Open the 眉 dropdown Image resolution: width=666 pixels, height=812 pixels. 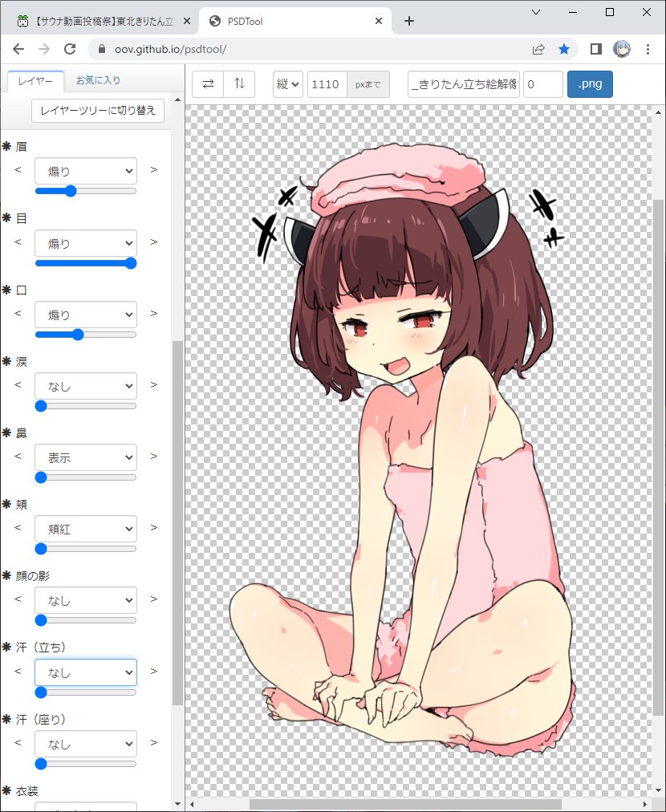[x=86, y=171]
